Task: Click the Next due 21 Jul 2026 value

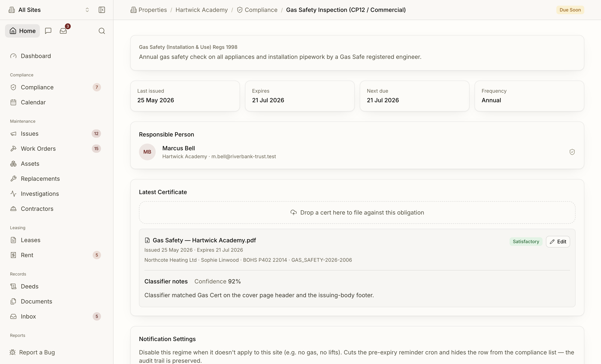Action: click(x=383, y=100)
